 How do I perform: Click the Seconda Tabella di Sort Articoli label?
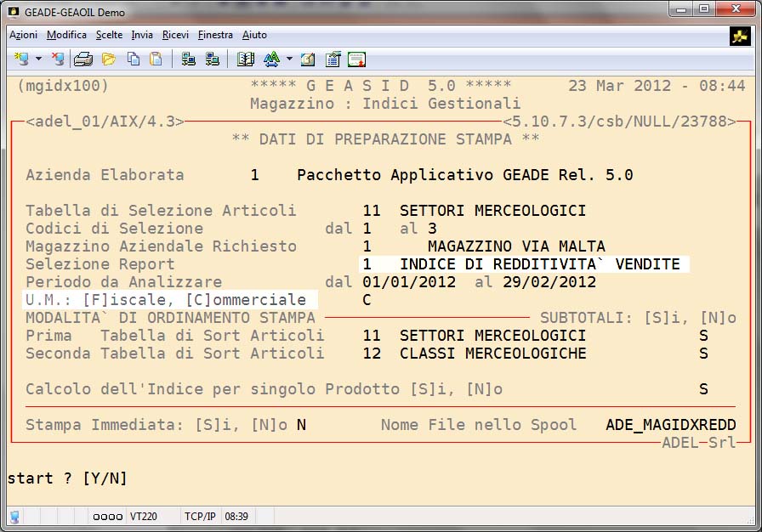[x=175, y=354]
